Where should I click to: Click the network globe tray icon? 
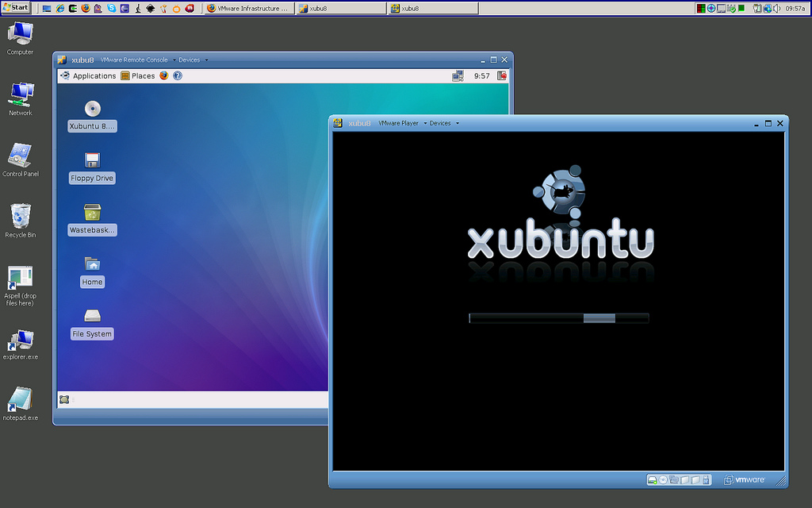point(768,8)
